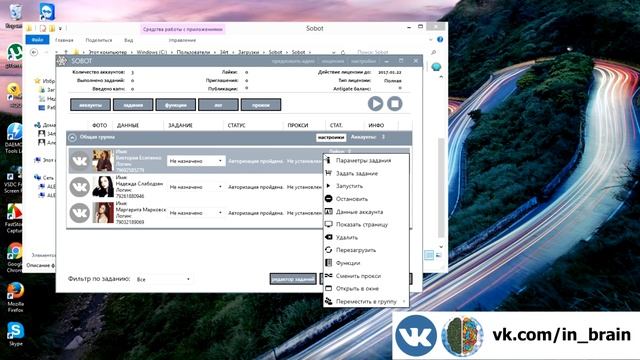This screenshot has height=360, width=640.
Task: Open the FastStone Capture desktop icon
Action: click(15, 218)
